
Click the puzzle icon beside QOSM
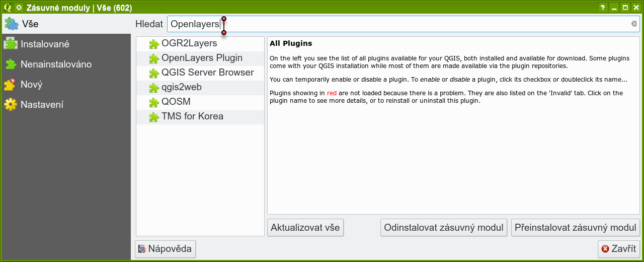pos(154,103)
